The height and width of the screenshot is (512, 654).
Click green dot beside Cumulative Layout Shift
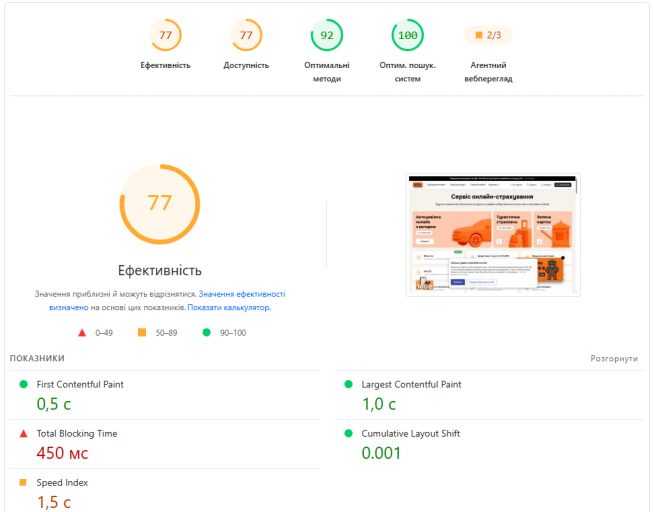tap(349, 433)
